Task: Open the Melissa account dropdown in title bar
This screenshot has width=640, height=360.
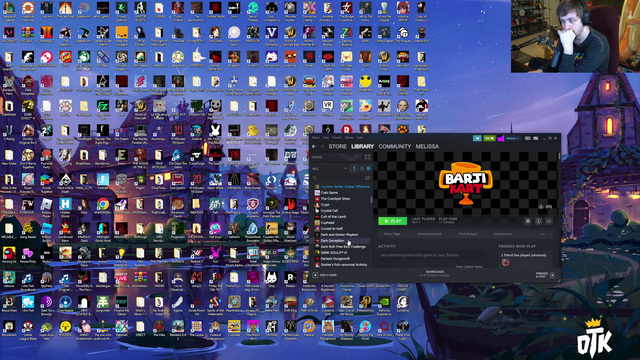Action: [513, 138]
